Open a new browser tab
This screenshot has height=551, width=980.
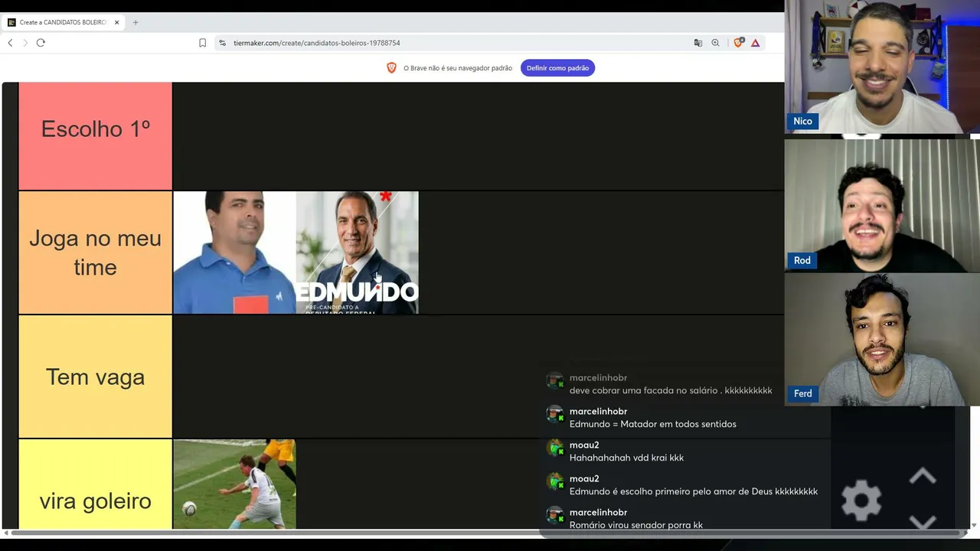click(136, 22)
